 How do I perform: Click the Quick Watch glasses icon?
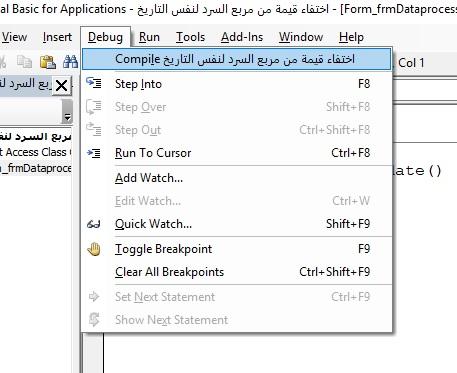pos(94,224)
